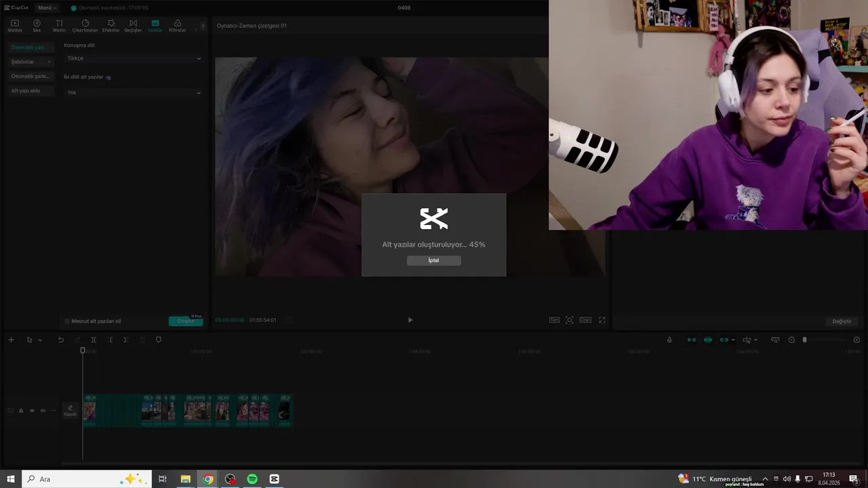Click the plus icon on the timeline toolbar
868x488 pixels.
(11, 340)
